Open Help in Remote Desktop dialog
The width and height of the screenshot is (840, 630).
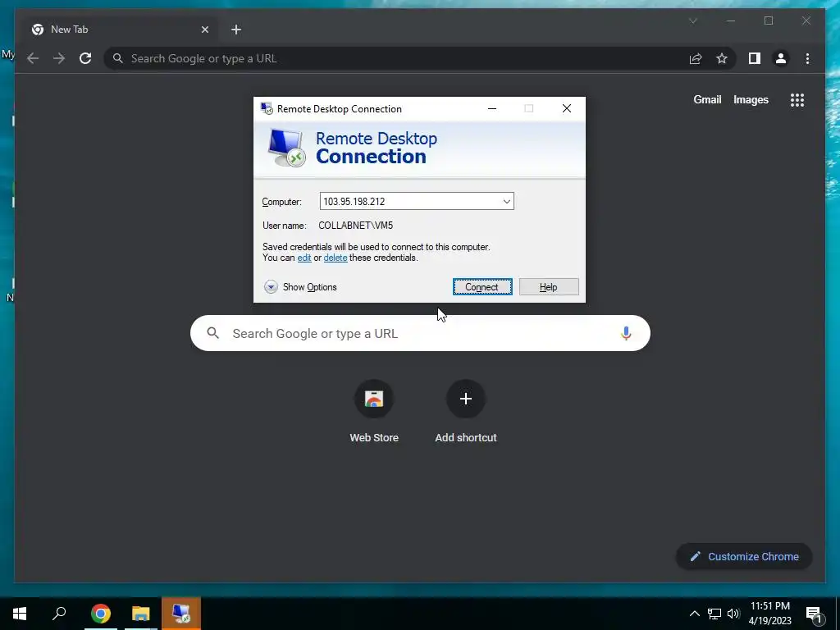coord(549,286)
